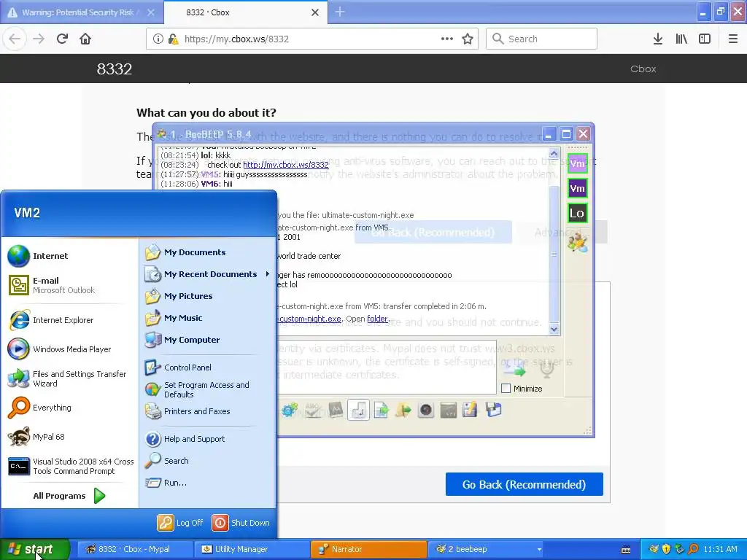Click the BeeBEEP tray icon
This screenshot has height=560, width=747.
pyautogui.click(x=654, y=549)
